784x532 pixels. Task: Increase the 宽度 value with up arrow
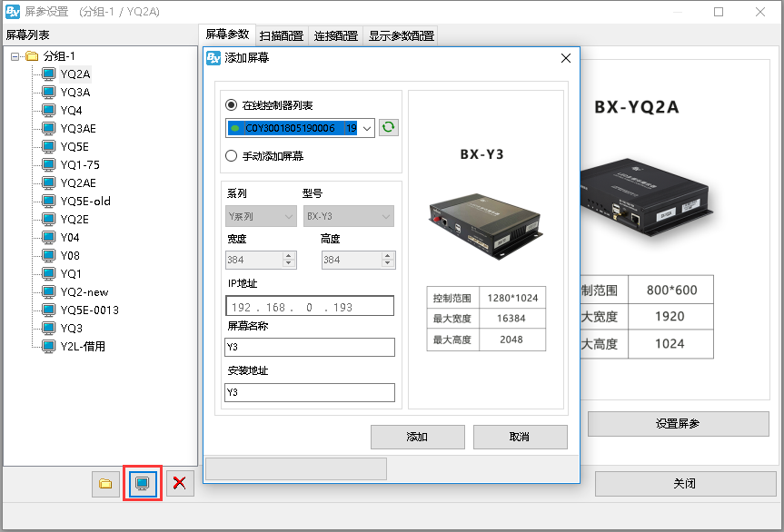click(x=289, y=256)
